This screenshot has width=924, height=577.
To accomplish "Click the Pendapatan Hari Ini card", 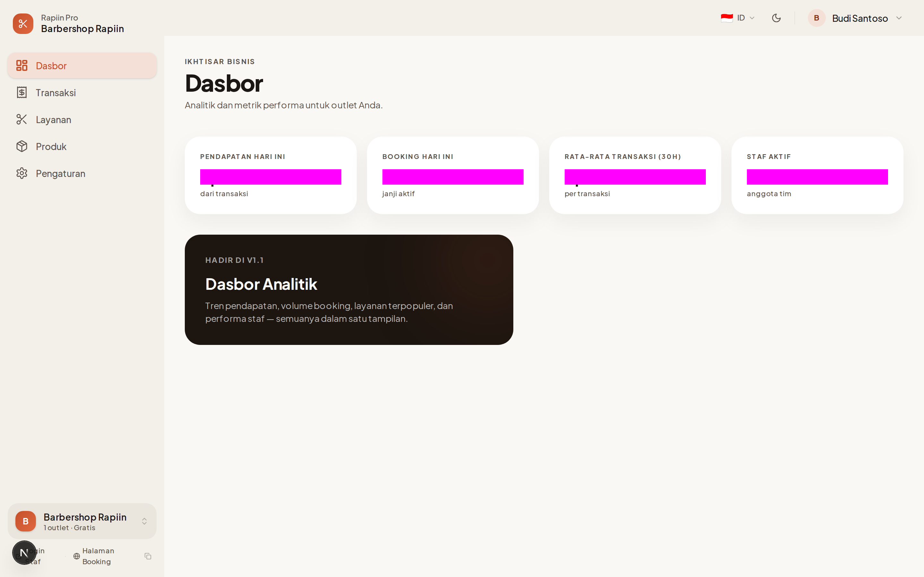I will point(270,175).
